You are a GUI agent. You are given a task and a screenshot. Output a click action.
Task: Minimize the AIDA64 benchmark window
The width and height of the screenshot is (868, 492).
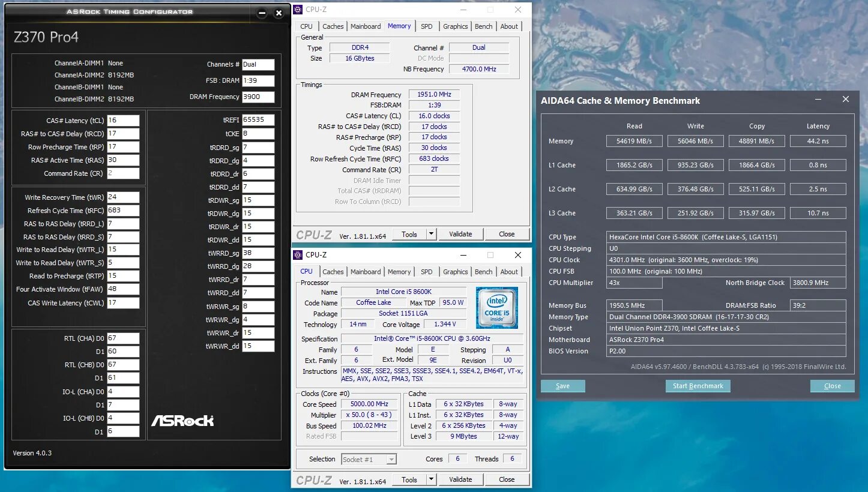[818, 100]
